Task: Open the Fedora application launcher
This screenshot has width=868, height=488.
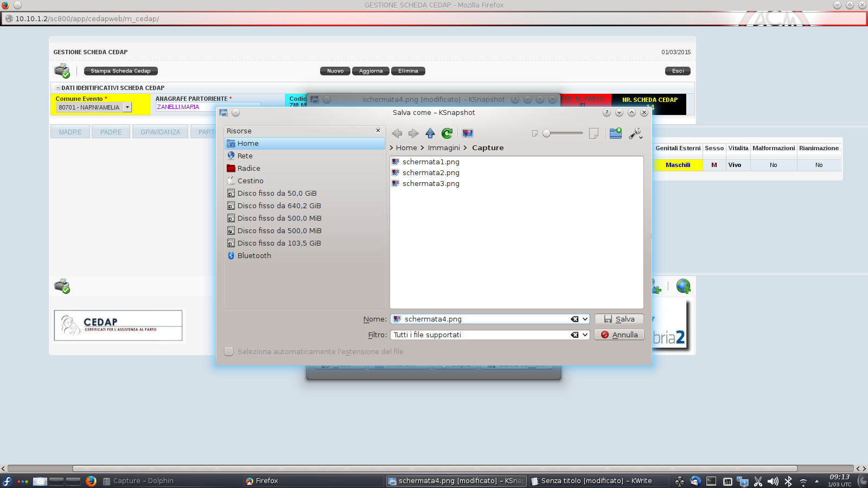Action: click(7, 481)
